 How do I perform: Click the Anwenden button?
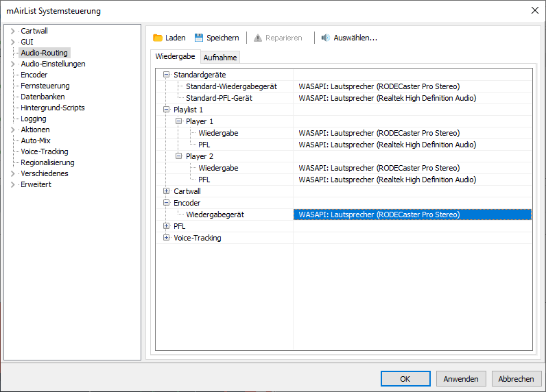point(461,379)
